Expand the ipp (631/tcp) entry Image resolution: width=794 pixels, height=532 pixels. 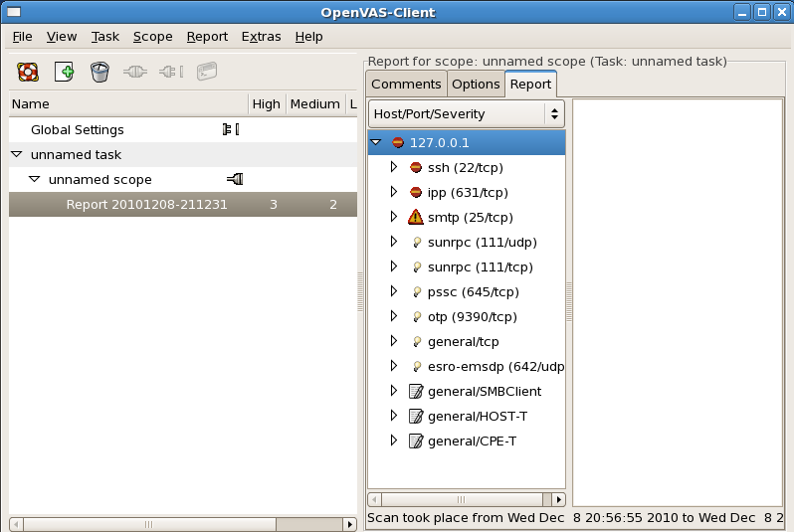pyautogui.click(x=393, y=191)
